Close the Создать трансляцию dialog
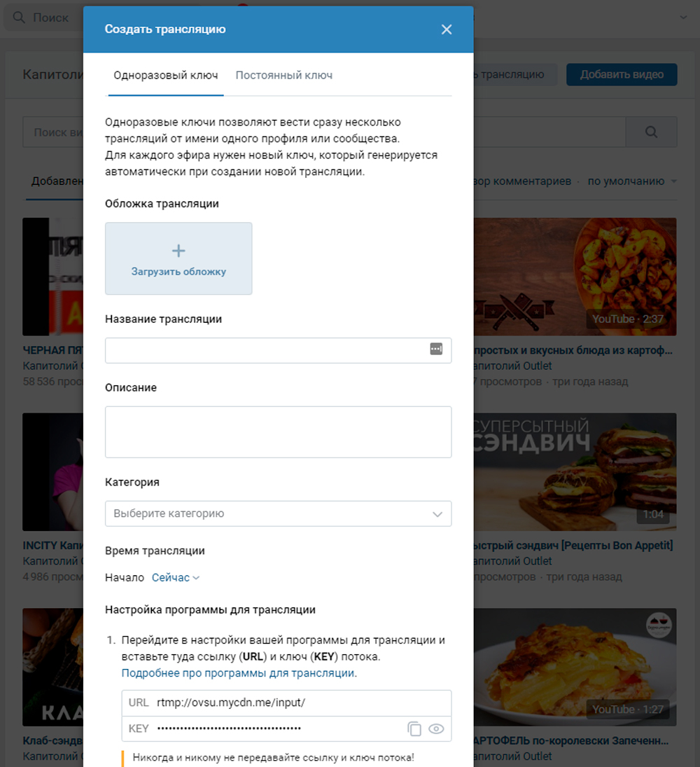 click(x=447, y=29)
